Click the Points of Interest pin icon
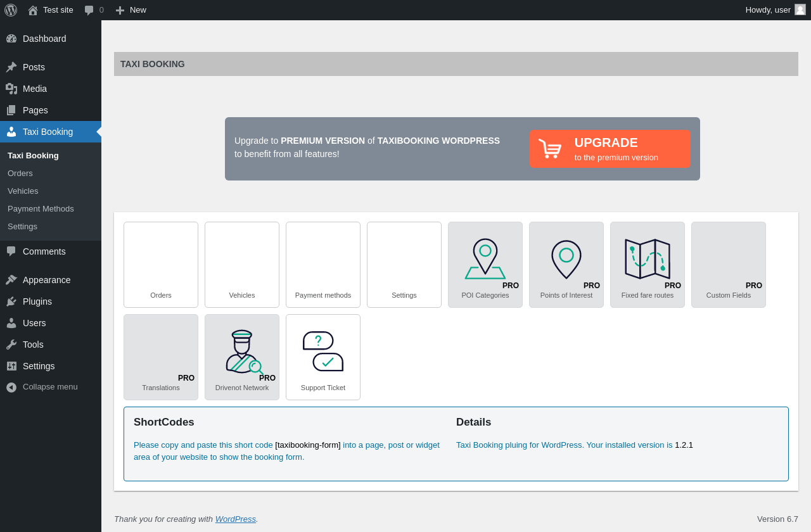The width and height of the screenshot is (811, 532). pos(566,259)
